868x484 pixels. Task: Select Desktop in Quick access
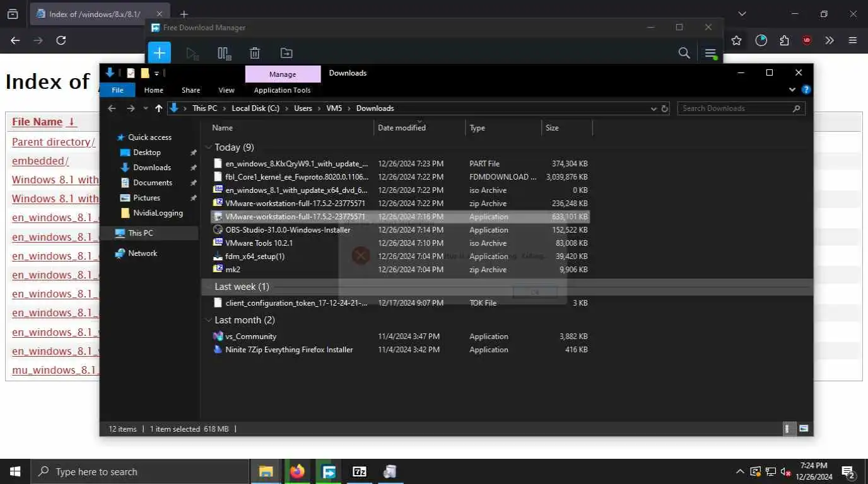[147, 153]
